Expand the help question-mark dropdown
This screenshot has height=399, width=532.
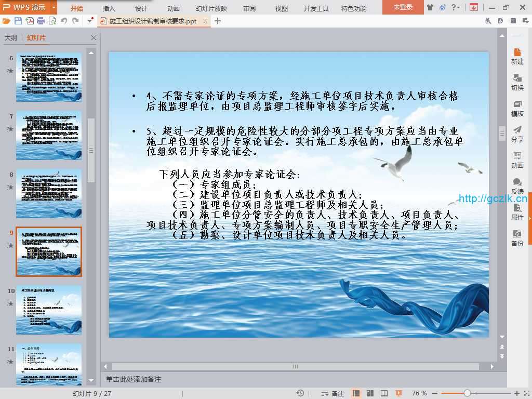click(459, 7)
